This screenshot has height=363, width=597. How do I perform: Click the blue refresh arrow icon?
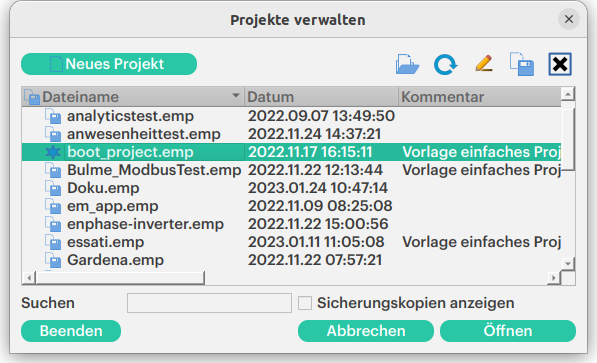[x=445, y=64]
